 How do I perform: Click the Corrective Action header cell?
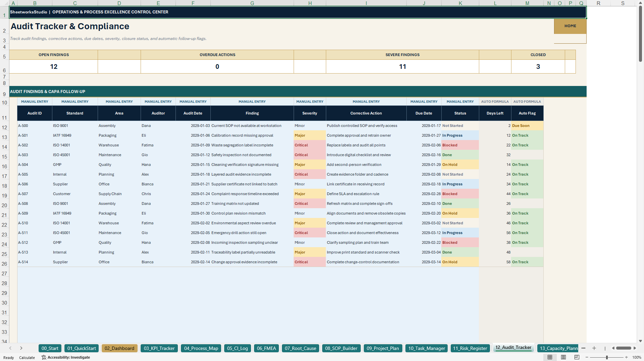pyautogui.click(x=366, y=113)
